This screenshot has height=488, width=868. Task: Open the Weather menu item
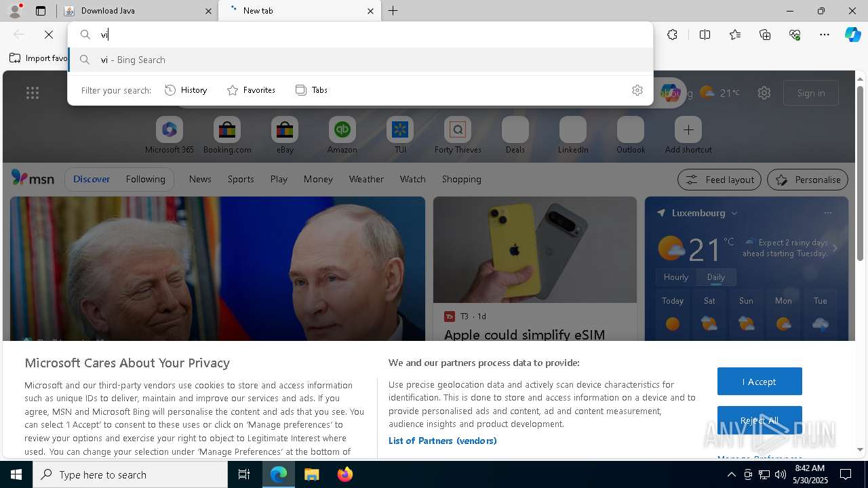(x=366, y=179)
